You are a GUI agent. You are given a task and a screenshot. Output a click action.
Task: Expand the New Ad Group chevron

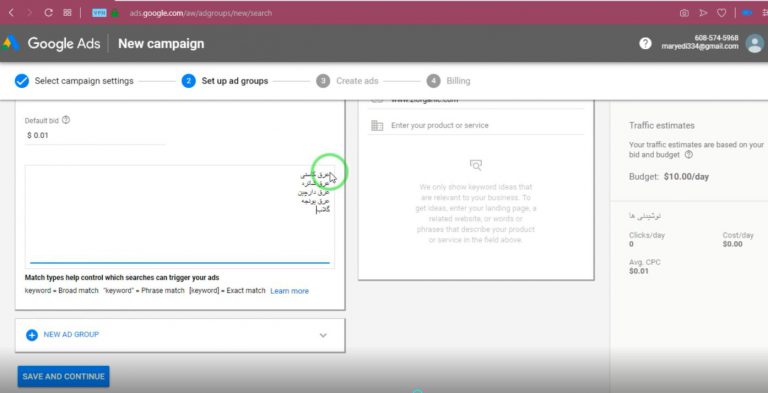click(x=323, y=335)
